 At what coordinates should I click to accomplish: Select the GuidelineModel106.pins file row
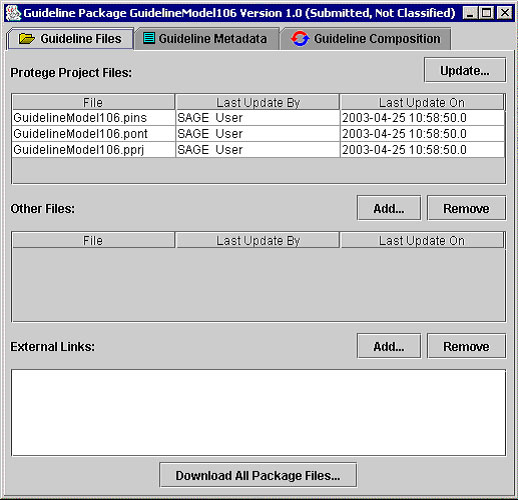(258, 118)
